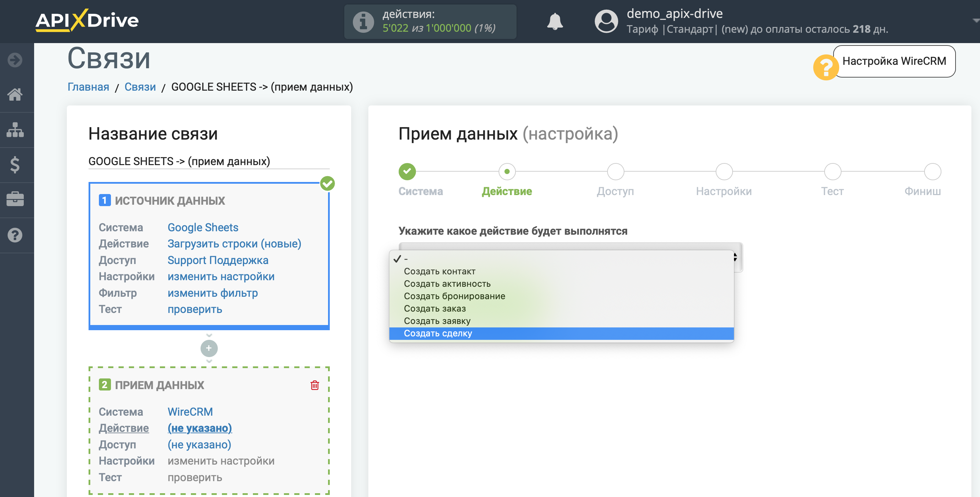Open 'Загрузить строки (новые)' action link
980x497 pixels.
(x=234, y=244)
